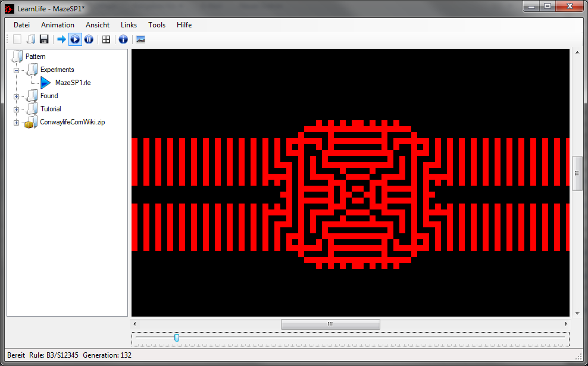The height and width of the screenshot is (366, 588).
Task: Expand the Tutorial folder in tree
Action: click(x=17, y=110)
